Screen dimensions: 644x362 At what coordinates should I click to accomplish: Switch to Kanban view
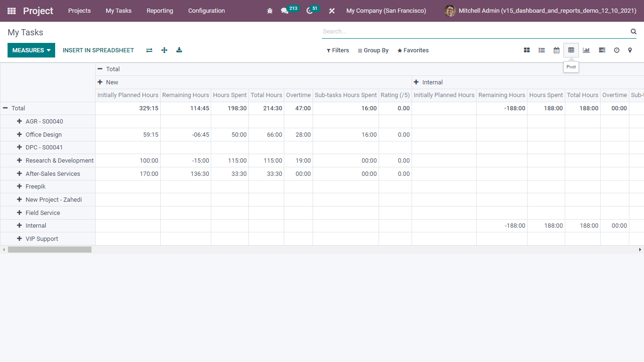coord(527,50)
